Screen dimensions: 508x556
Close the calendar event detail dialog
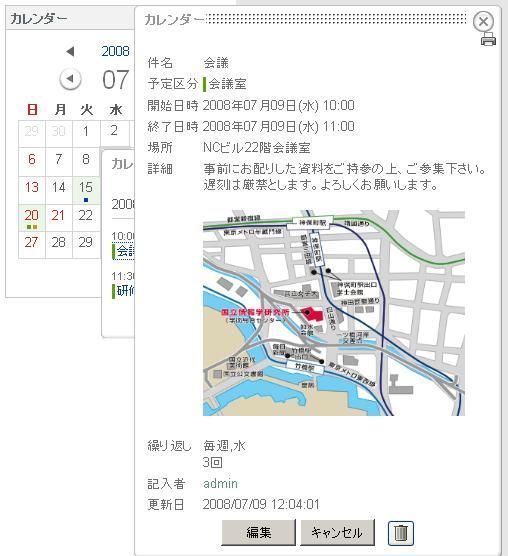click(483, 21)
